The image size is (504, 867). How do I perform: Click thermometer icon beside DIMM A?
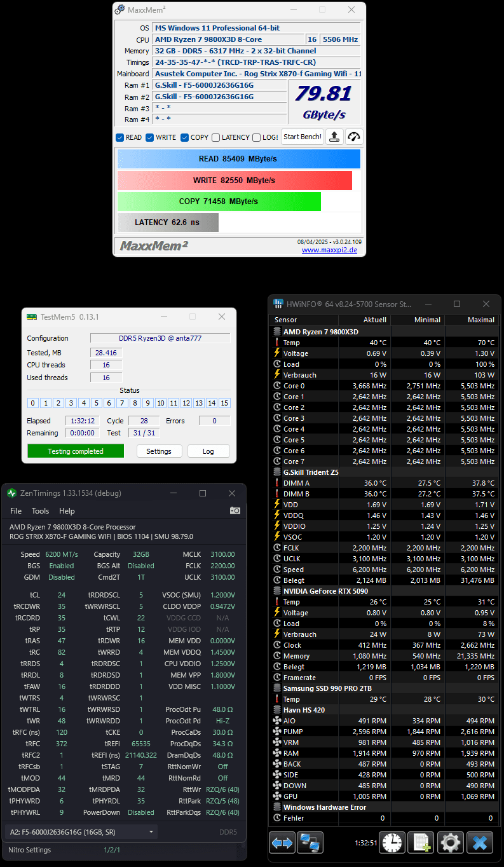tap(277, 483)
